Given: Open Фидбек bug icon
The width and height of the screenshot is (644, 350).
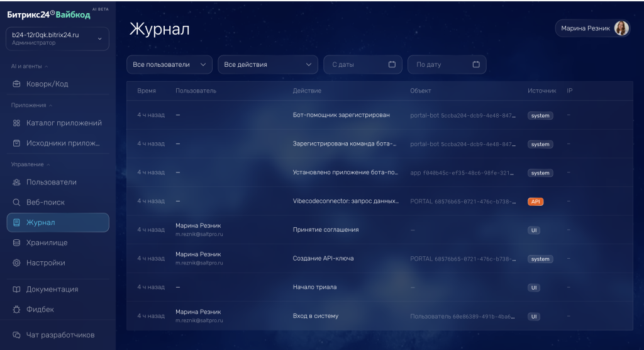Looking at the screenshot, I should pos(16,309).
